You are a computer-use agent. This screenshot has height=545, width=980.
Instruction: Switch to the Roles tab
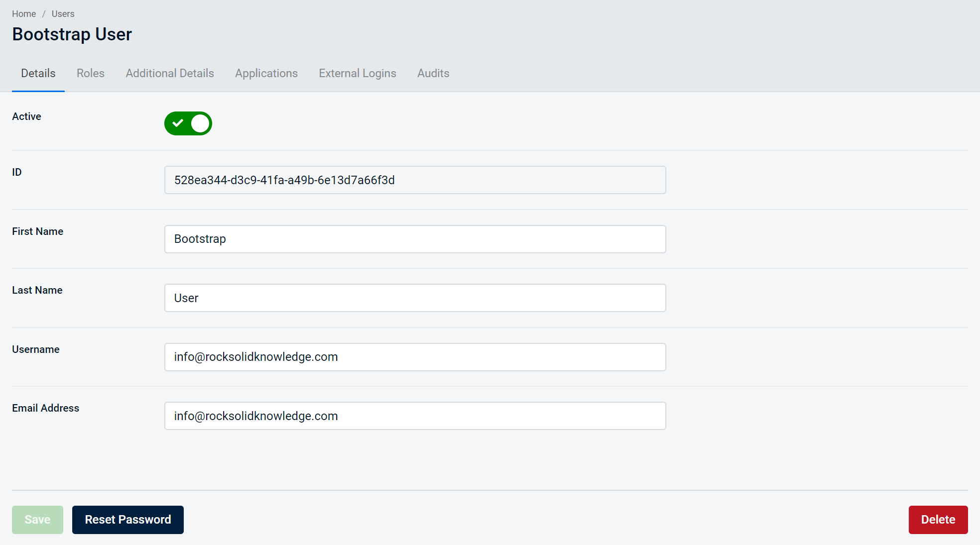coord(90,73)
